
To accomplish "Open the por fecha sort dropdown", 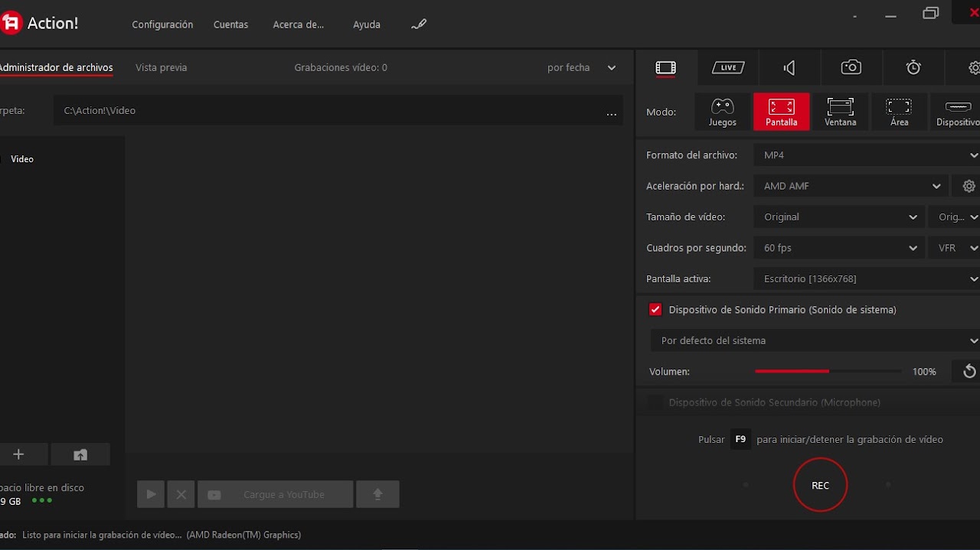I will point(580,68).
